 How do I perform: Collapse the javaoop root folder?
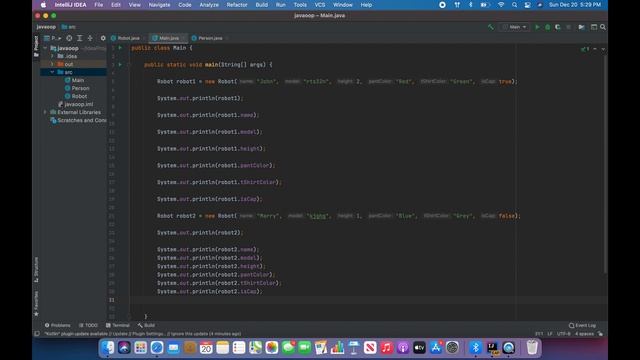45,48
